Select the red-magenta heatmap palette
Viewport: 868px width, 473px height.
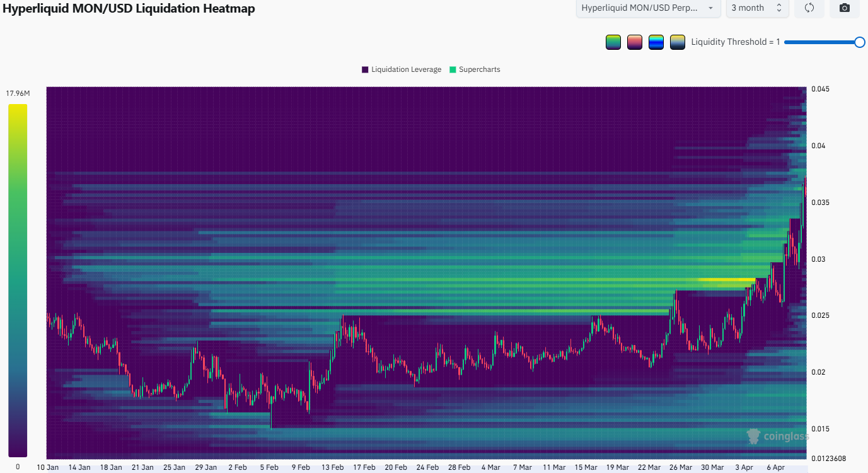tap(634, 42)
